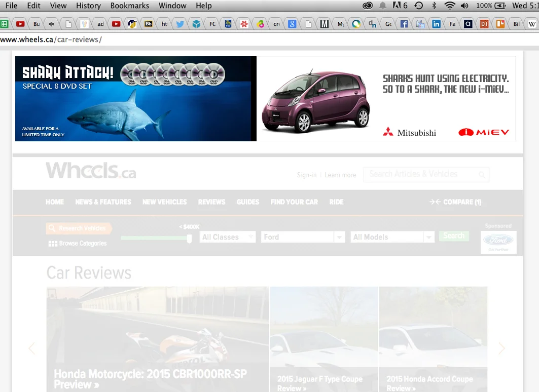Open the multicolor loops icon tab
This screenshot has height=392, width=539.
click(x=261, y=24)
